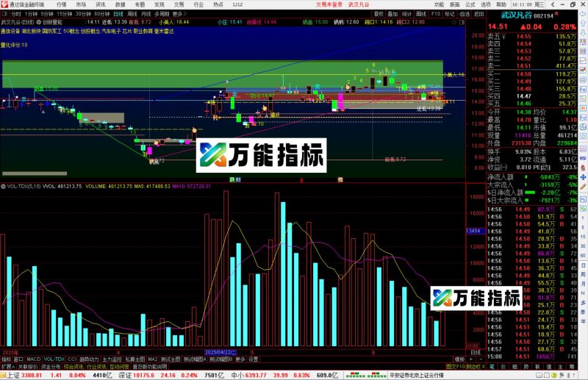This screenshot has width=588, height=380.
Task: Click the money bag icon in right sidebar
Action: pos(583,168)
